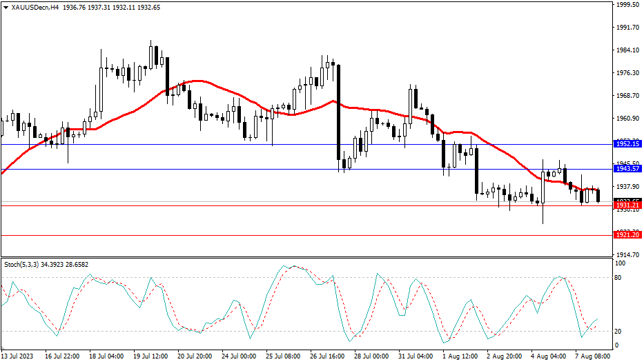The image size is (644, 364).
Task: Click the 4 Aug 04:00 time label
Action: coord(549,356)
